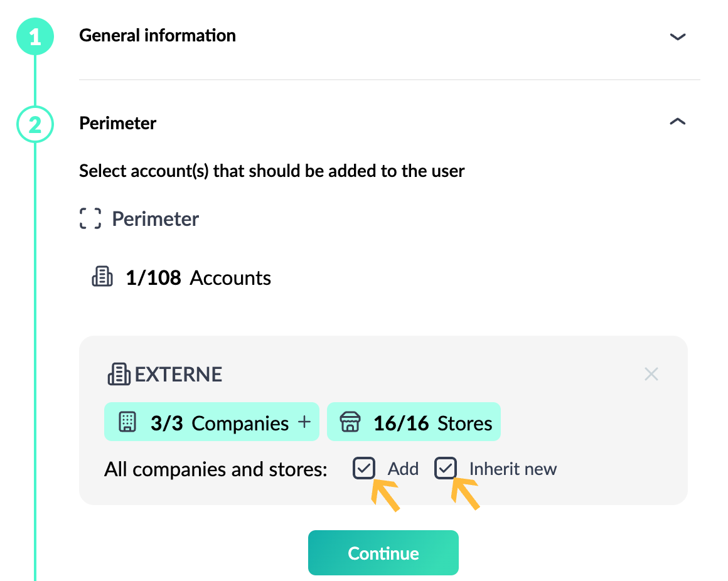Click the 1/108 Accounts counter

point(198,277)
